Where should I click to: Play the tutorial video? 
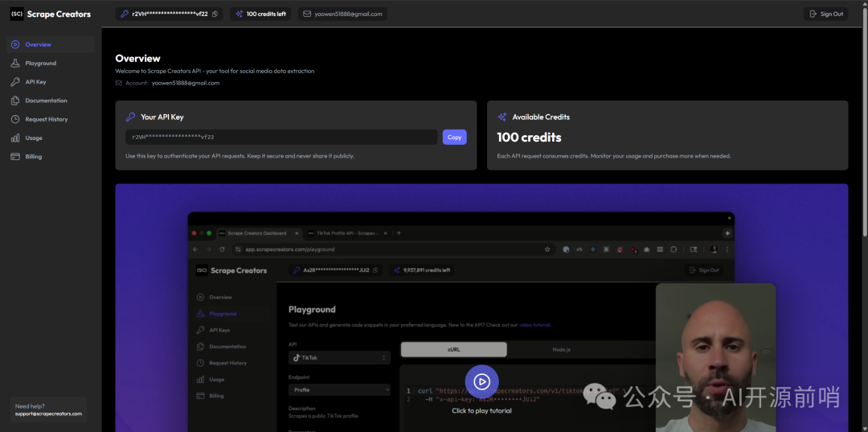point(481,381)
